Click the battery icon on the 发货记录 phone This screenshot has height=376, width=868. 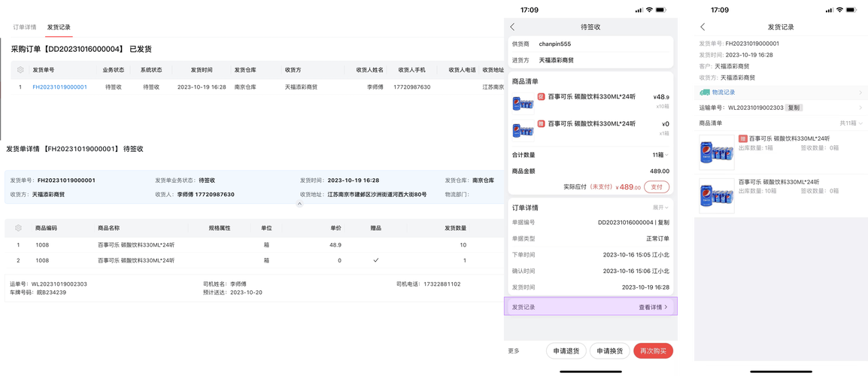(851, 10)
